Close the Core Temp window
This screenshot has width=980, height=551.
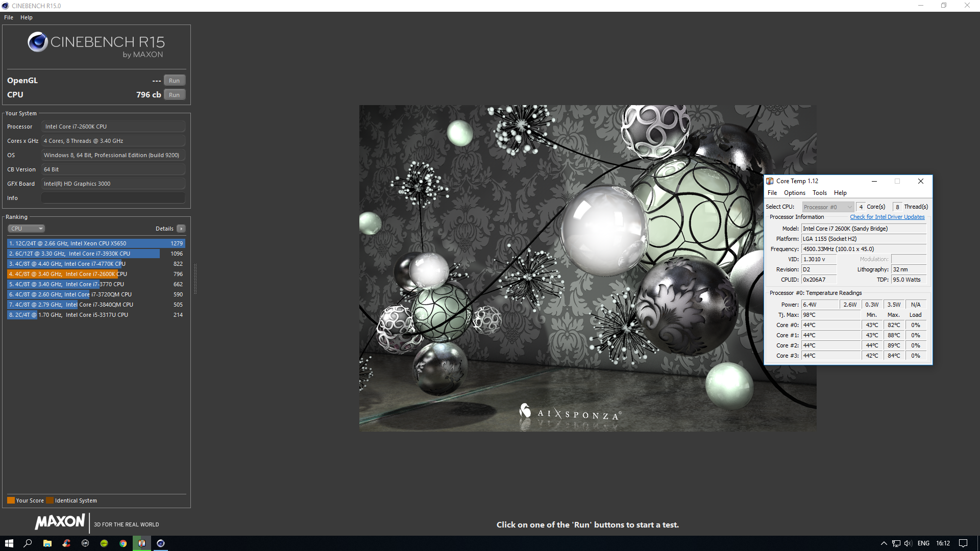coord(921,181)
